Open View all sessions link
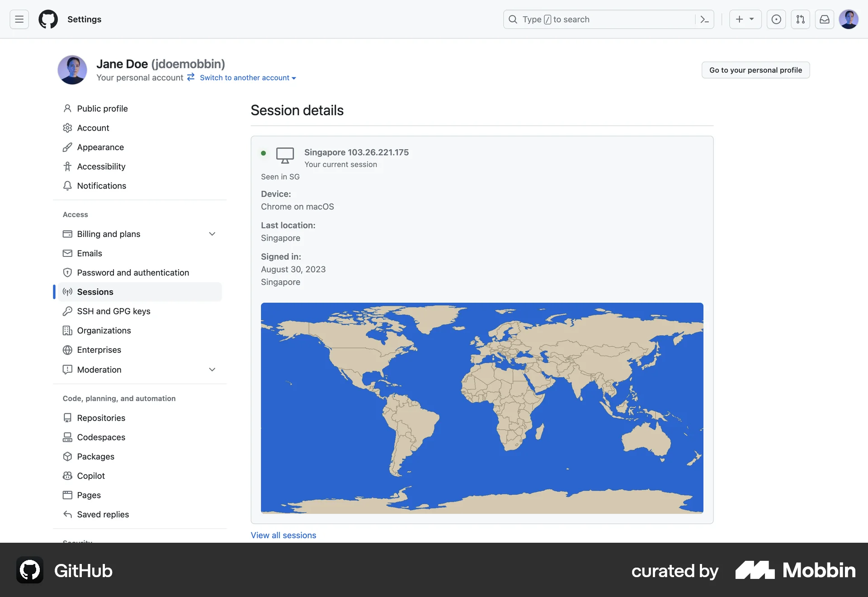This screenshot has height=597, width=868. coord(283,535)
